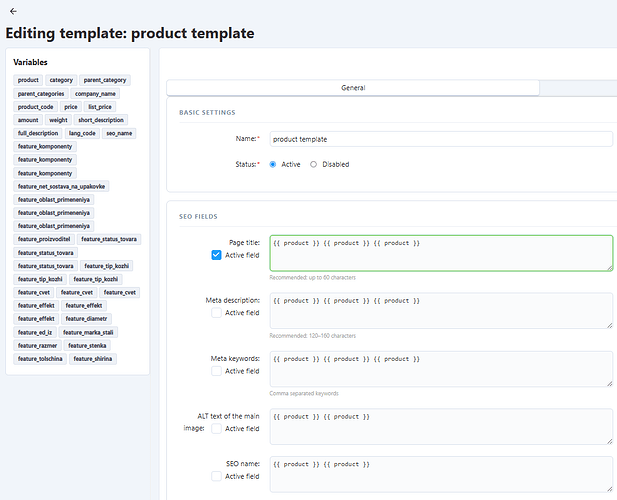This screenshot has width=617, height=500.
Task: Select the Active status radio button
Action: 273,164
